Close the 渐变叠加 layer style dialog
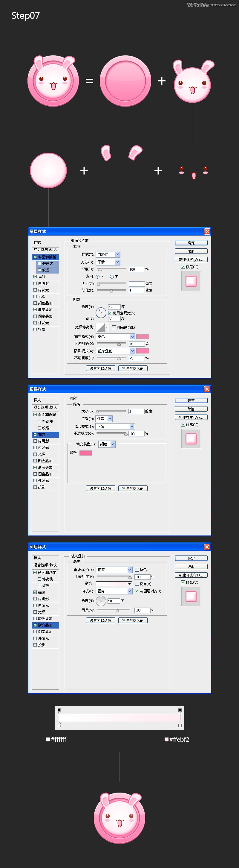Screen dimensions: 239x868 tap(207, 547)
